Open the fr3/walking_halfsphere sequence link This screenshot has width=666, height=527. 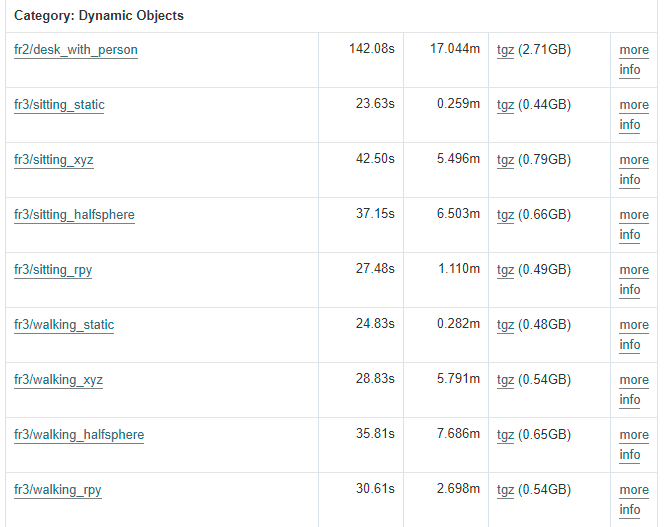click(79, 435)
